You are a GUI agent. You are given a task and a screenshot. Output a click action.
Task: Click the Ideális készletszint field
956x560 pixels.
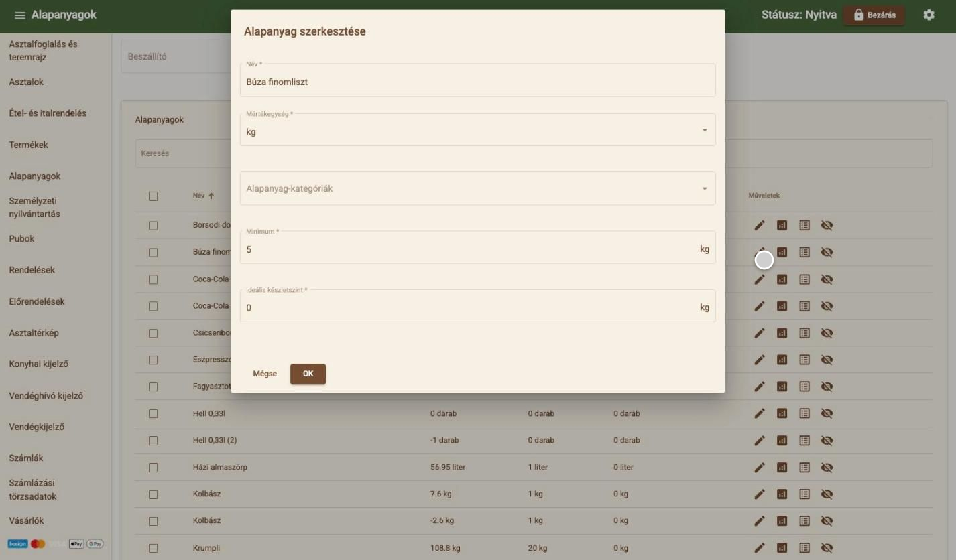[x=477, y=305]
